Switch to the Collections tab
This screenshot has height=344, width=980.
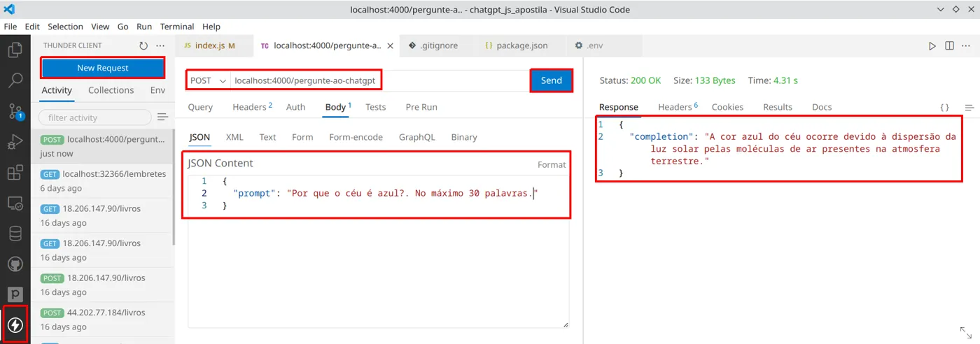pos(111,90)
